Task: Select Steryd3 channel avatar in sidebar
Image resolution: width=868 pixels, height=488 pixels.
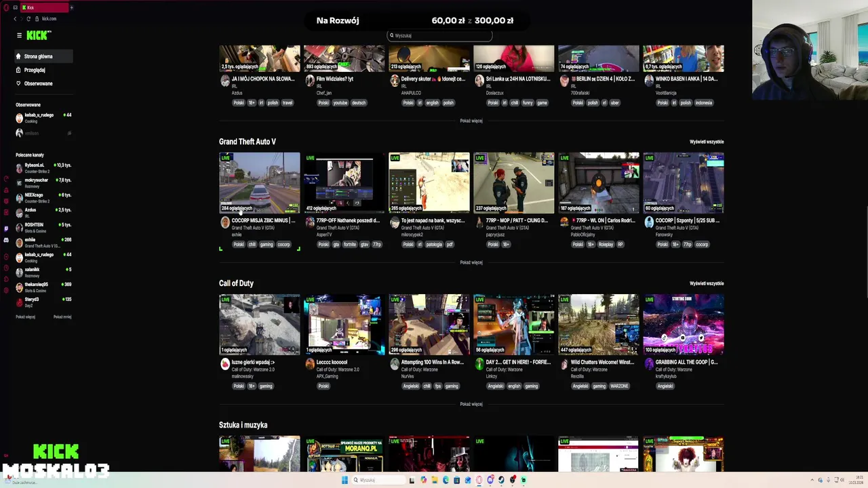Action: (19, 302)
